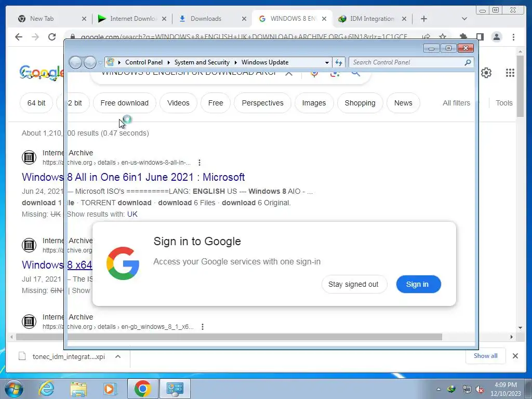Open options for en-gb_windows_8_1 result
532x399 pixels.
pyautogui.click(x=203, y=327)
